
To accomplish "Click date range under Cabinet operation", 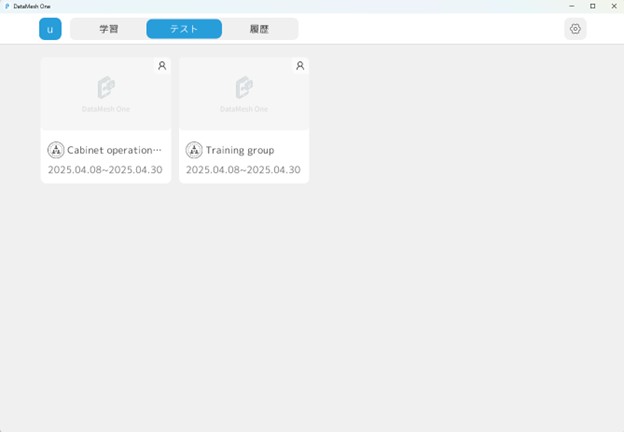I will 105,170.
